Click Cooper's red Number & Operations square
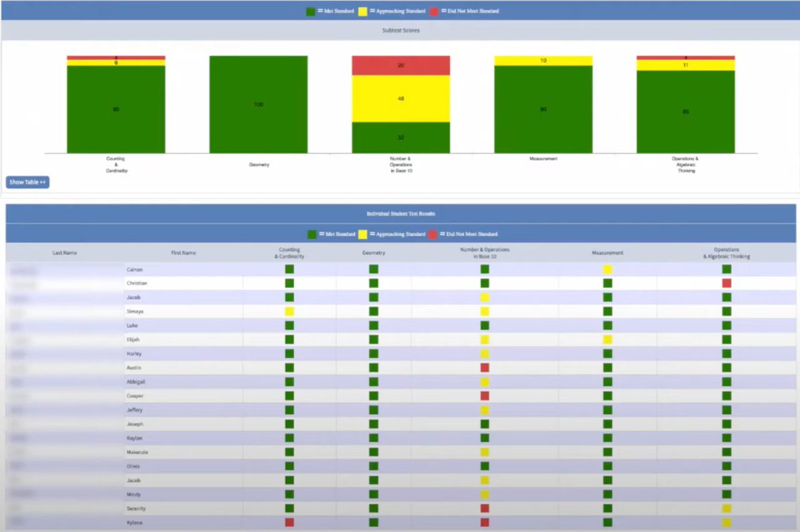Image resolution: width=800 pixels, height=532 pixels. pyautogui.click(x=485, y=396)
